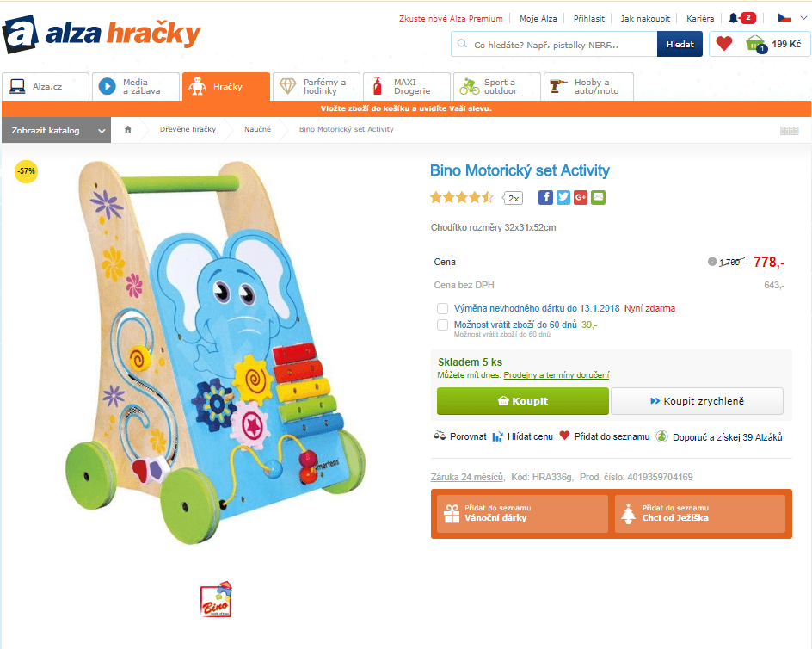The image size is (812, 649).
Task: Open the Parfémy a hodinky tab
Action: pyautogui.click(x=317, y=87)
